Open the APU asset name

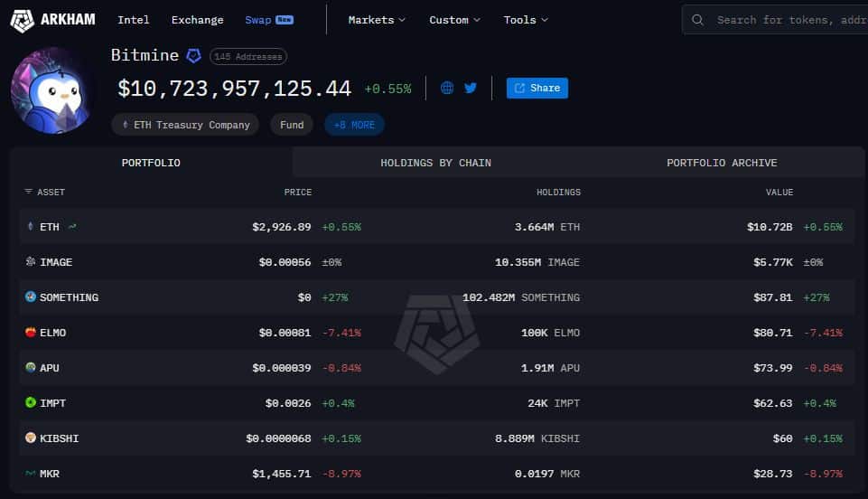pyautogui.click(x=50, y=368)
